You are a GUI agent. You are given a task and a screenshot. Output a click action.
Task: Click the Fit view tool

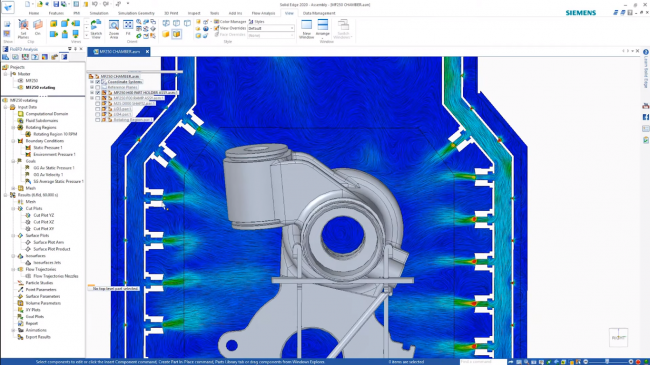pos(128,28)
